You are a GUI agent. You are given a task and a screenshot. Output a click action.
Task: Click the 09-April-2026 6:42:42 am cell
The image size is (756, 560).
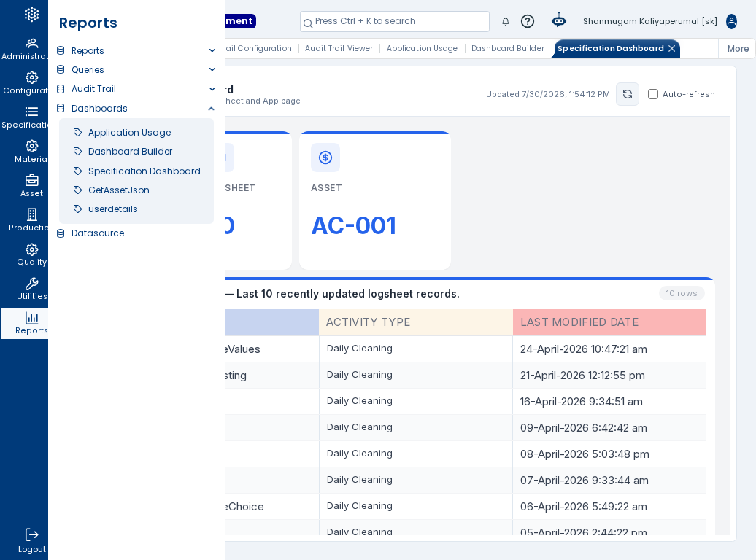click(609, 428)
